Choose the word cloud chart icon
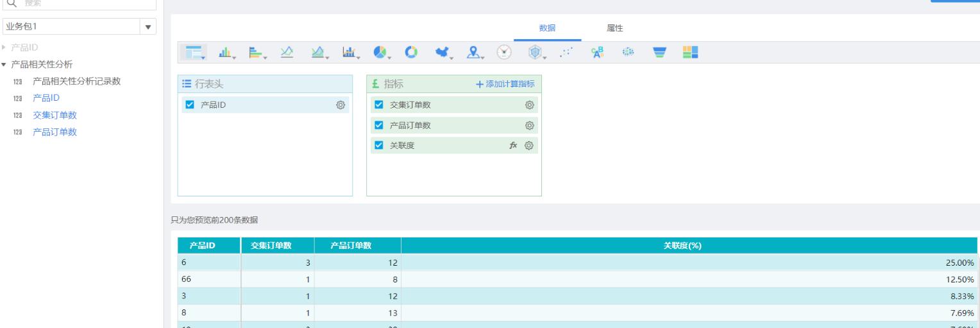Screen dimensions: 980x328 [597, 52]
